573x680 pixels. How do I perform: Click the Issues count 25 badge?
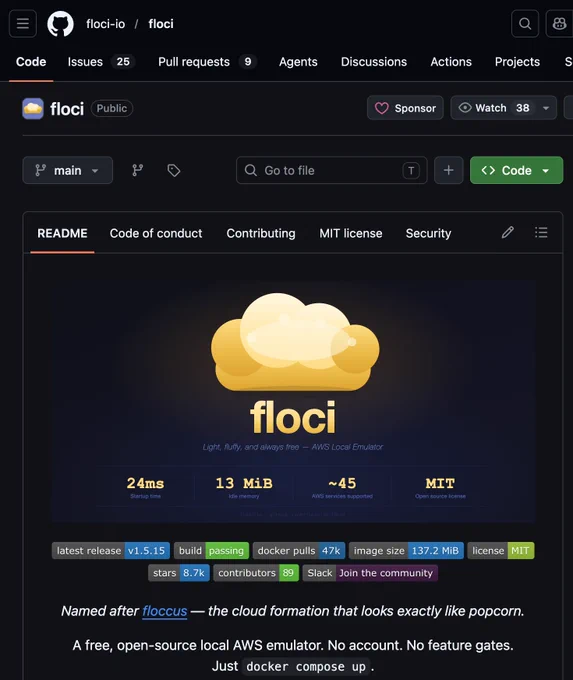[123, 62]
